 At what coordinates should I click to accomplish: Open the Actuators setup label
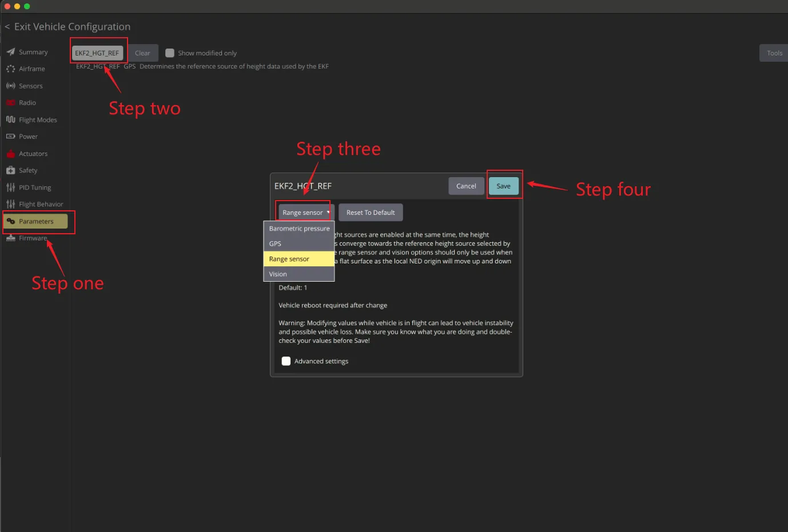33,154
